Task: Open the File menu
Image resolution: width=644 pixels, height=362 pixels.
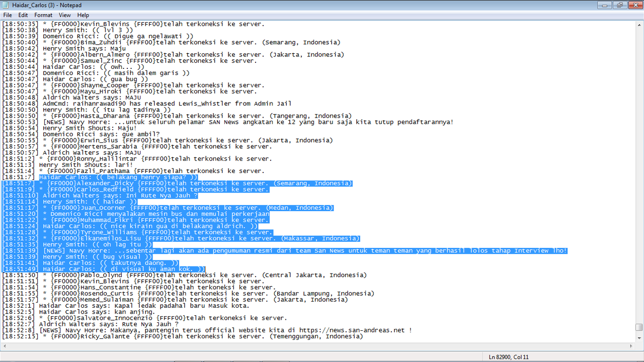Action: (8, 15)
